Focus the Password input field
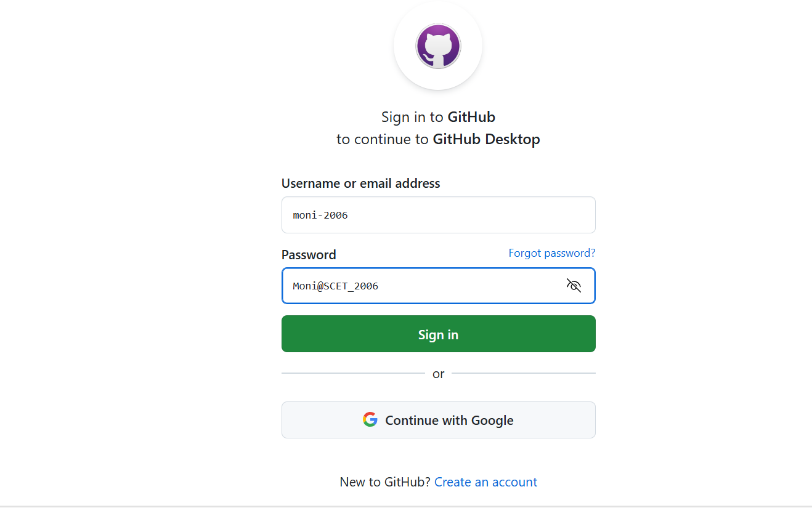Image resolution: width=812 pixels, height=508 pixels. coord(468,286)
